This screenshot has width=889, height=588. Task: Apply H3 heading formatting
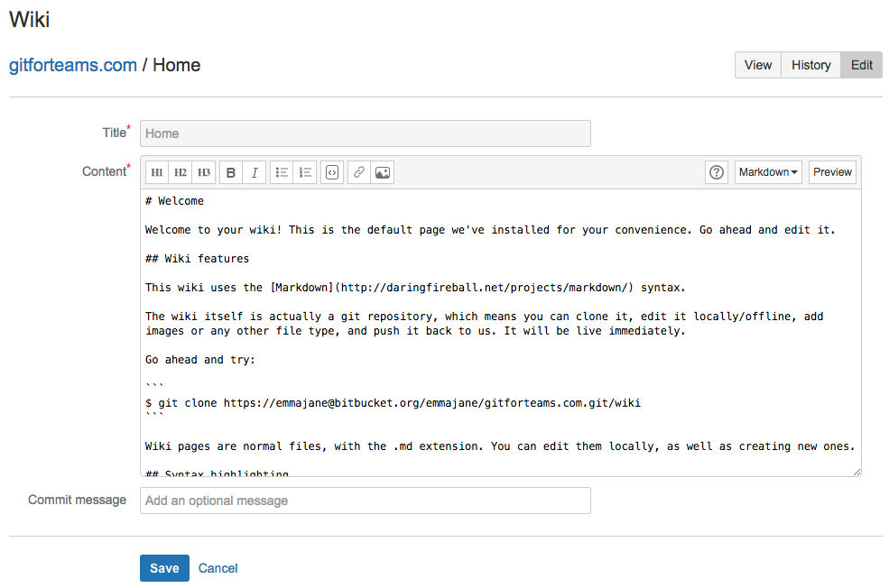(x=203, y=171)
